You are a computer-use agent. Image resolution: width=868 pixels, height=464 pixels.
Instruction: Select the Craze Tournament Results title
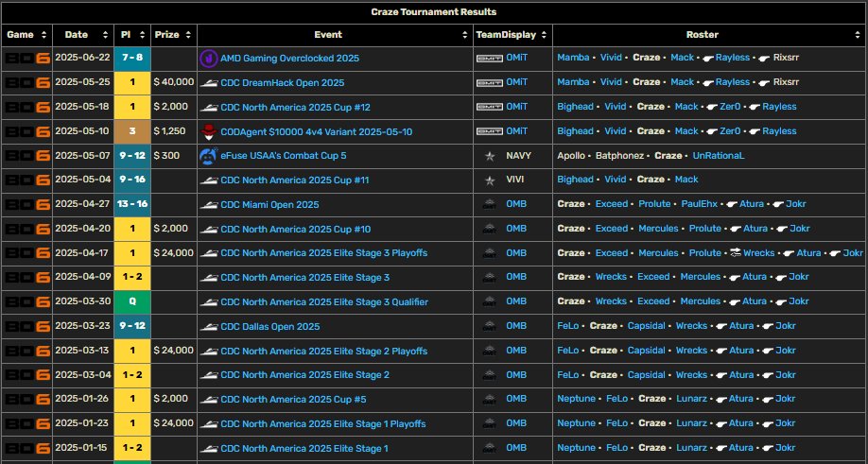click(x=433, y=12)
